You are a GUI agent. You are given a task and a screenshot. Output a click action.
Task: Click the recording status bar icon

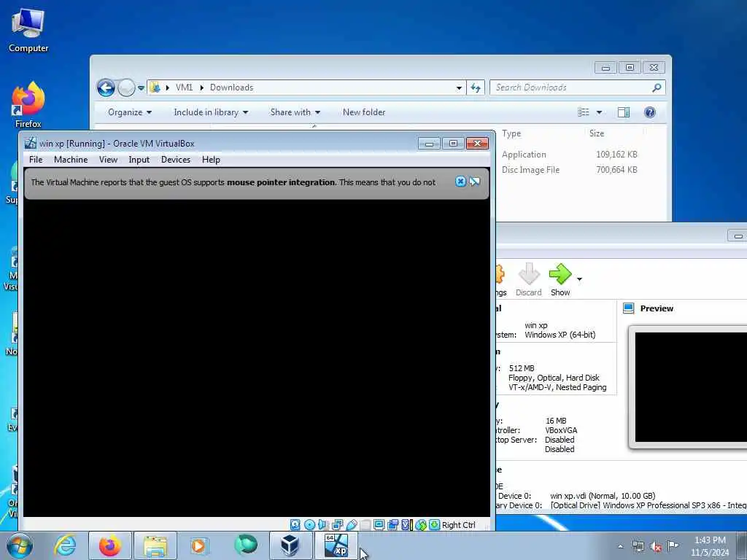click(392, 525)
